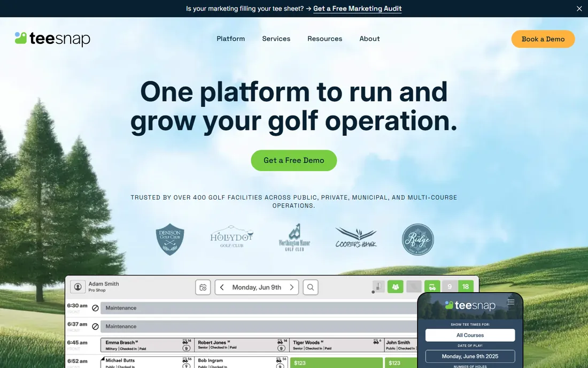Viewport: 588px width, 368px height.
Task: Click the Cooper's Hawk logo
Action: tap(356, 238)
